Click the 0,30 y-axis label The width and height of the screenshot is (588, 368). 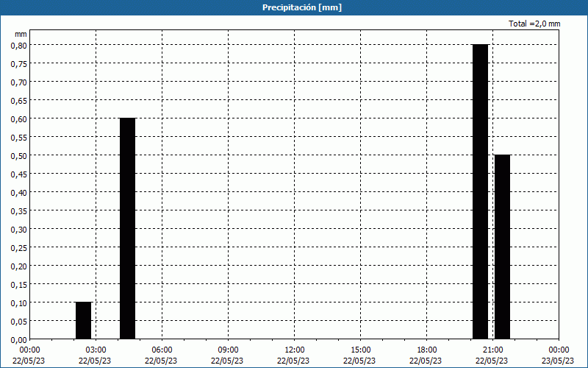pyautogui.click(x=19, y=230)
